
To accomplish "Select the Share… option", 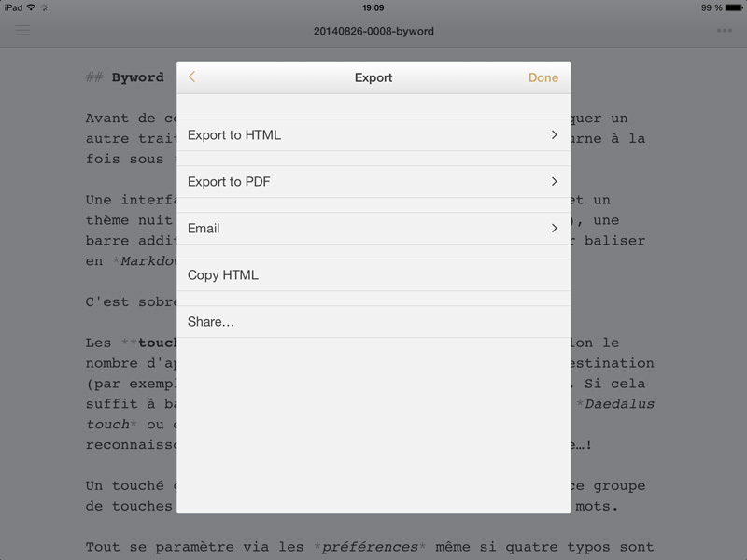I will tap(373, 321).
